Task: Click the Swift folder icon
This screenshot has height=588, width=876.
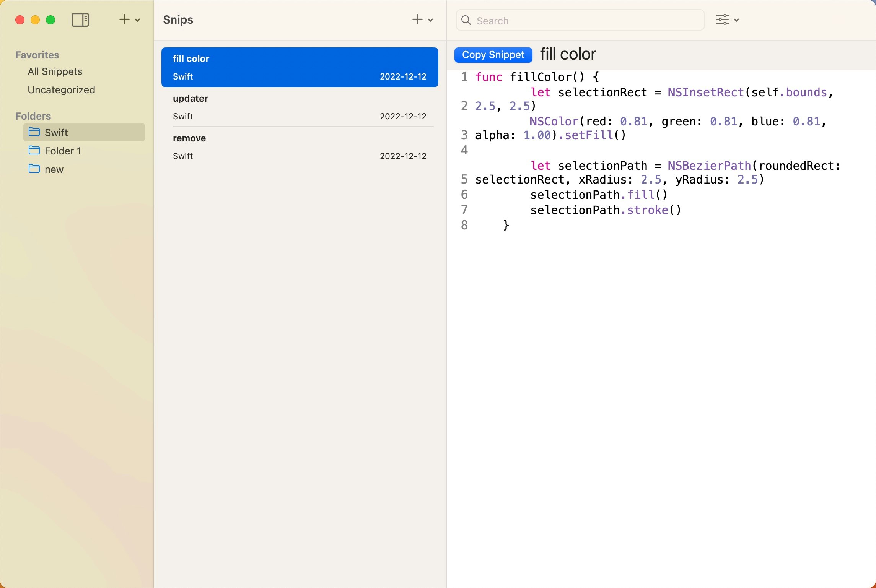Action: point(34,132)
